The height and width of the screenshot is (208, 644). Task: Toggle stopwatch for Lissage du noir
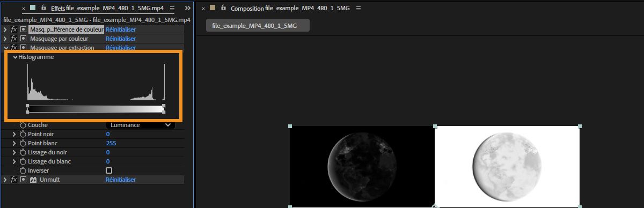point(23,152)
